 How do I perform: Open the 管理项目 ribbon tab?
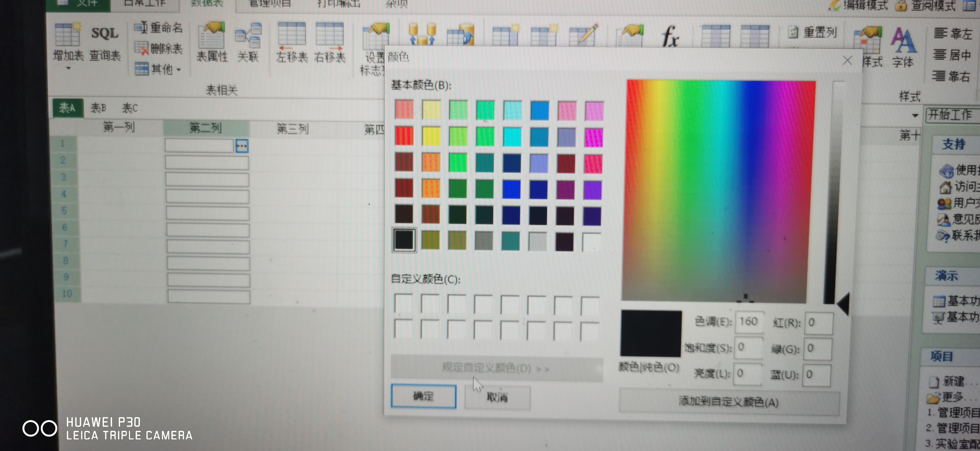coord(270,4)
